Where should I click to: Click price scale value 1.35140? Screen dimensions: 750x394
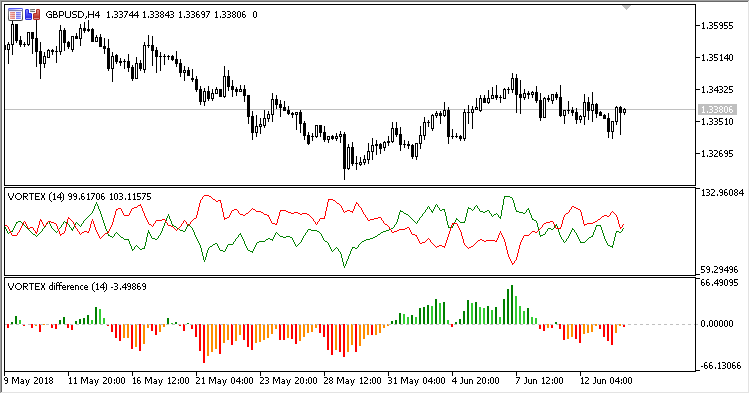point(717,58)
